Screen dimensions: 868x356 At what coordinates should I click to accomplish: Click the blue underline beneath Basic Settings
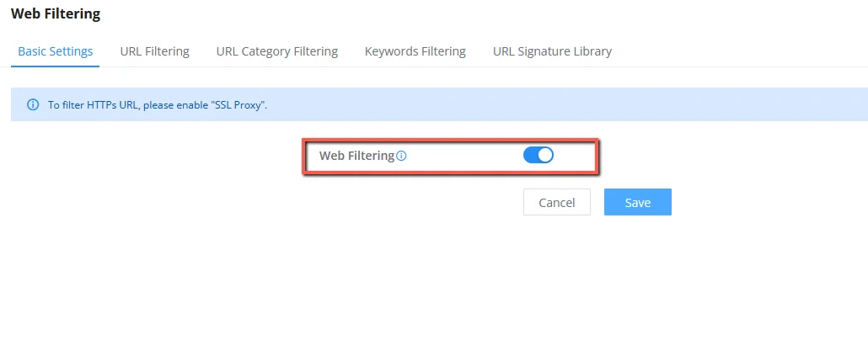point(56,66)
